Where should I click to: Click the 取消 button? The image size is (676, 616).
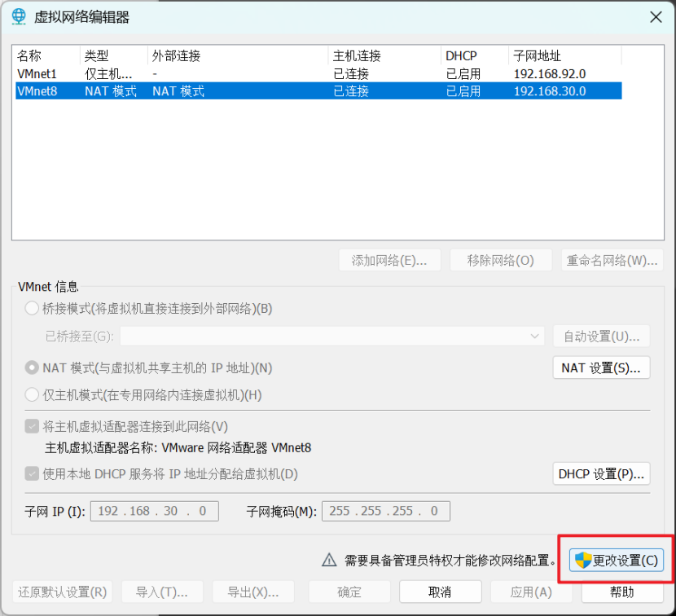click(x=440, y=592)
